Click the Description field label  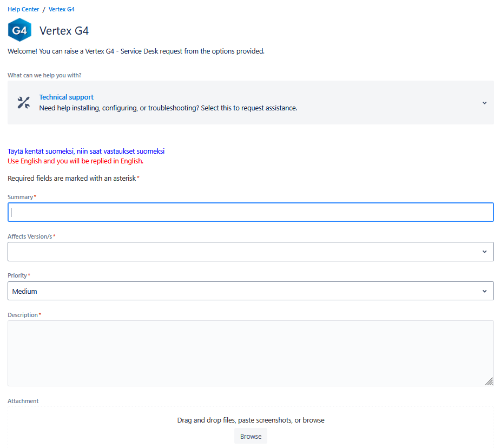(x=23, y=315)
